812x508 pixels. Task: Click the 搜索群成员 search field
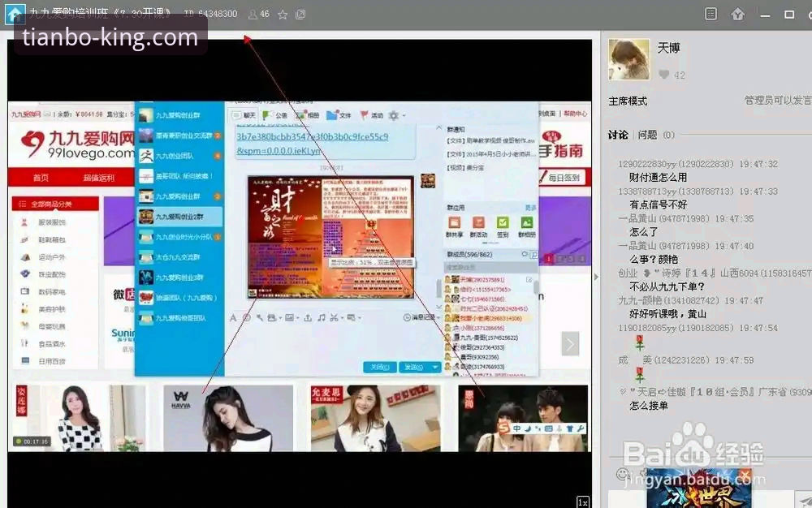pyautogui.click(x=490, y=268)
